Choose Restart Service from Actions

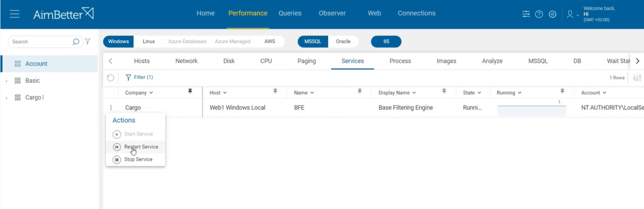[x=136, y=147]
